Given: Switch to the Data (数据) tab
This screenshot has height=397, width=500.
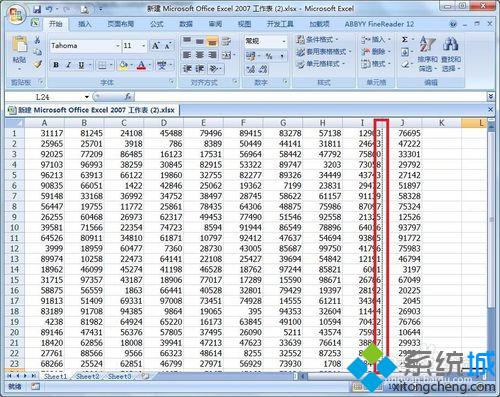Looking at the screenshot, I should [x=186, y=24].
